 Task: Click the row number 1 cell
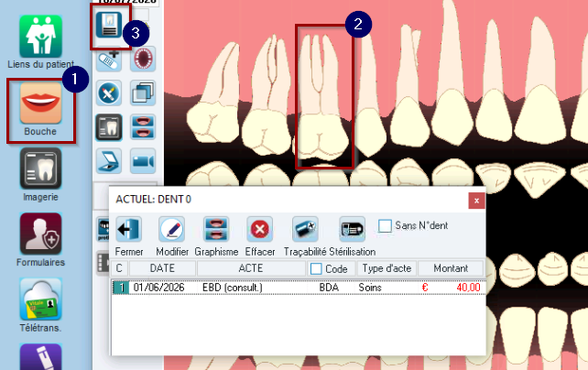121,288
